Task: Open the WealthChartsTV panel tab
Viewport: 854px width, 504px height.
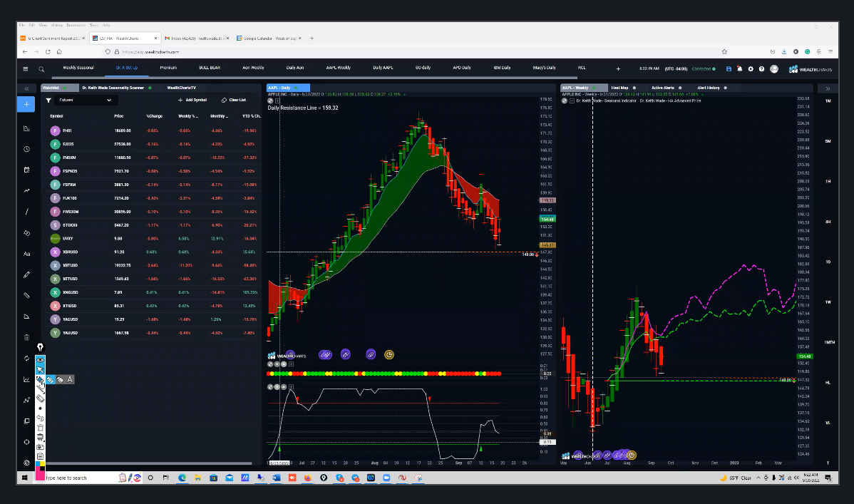Action: tap(181, 88)
